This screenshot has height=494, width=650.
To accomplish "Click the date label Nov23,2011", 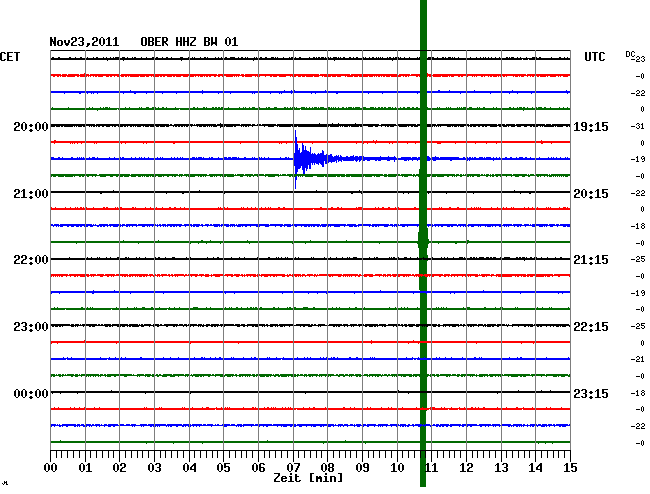I will [x=84, y=42].
